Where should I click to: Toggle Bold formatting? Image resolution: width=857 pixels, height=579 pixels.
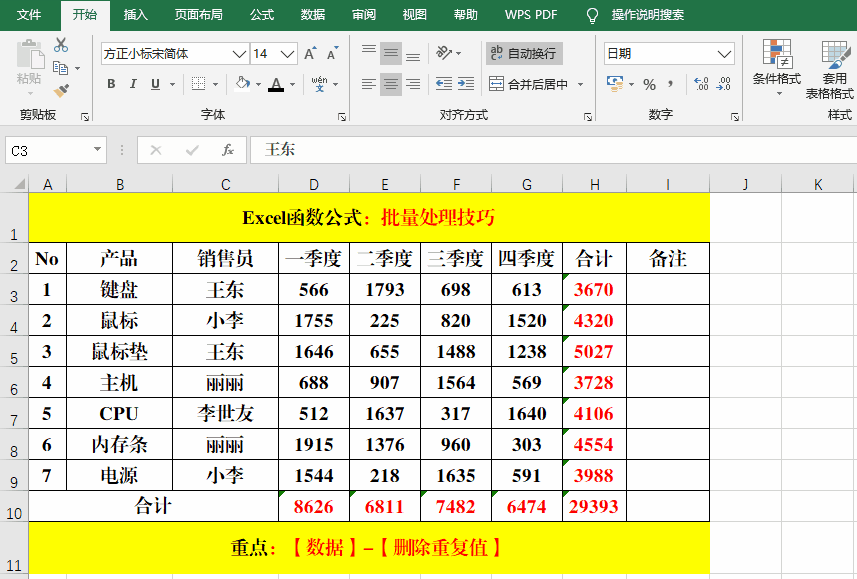click(x=111, y=84)
